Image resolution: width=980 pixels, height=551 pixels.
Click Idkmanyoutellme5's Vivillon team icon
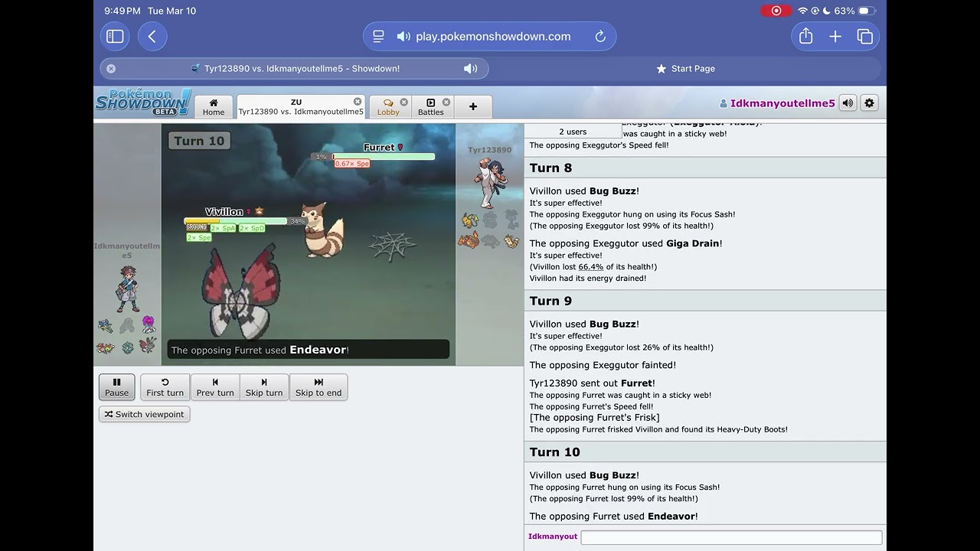[149, 346]
